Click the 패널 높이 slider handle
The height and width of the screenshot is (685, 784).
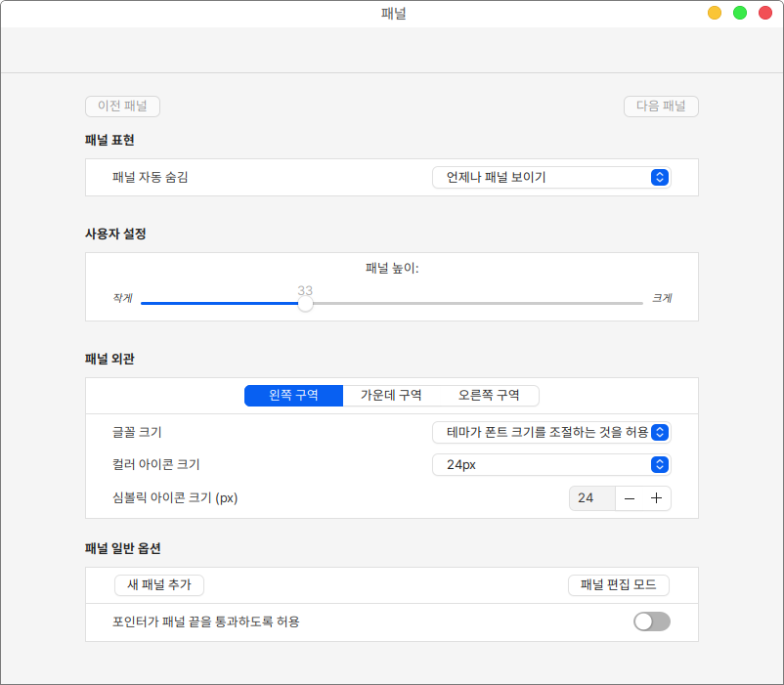(x=306, y=304)
